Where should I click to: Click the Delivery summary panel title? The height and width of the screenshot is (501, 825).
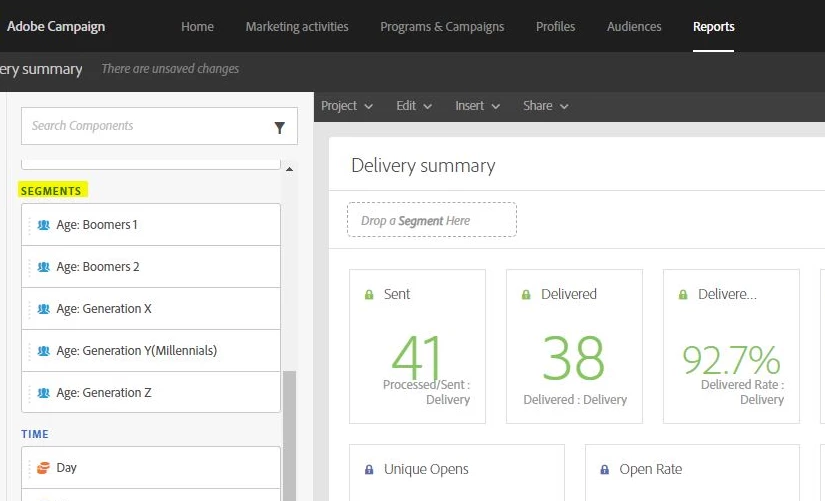[x=423, y=166]
